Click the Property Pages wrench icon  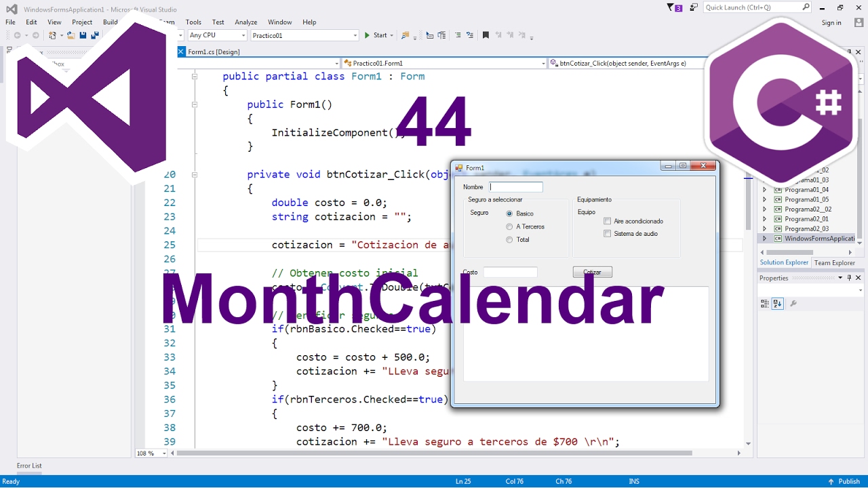click(x=793, y=304)
